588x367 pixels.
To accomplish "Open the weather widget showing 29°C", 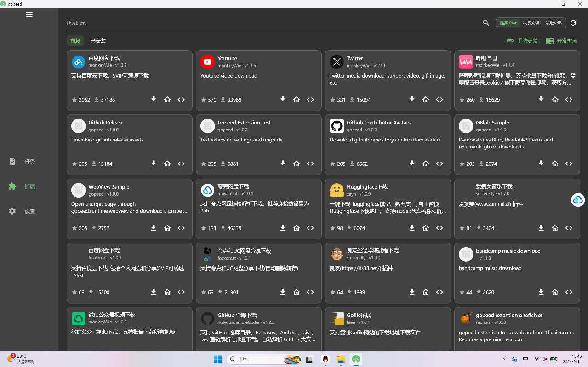I will click(x=21, y=359).
